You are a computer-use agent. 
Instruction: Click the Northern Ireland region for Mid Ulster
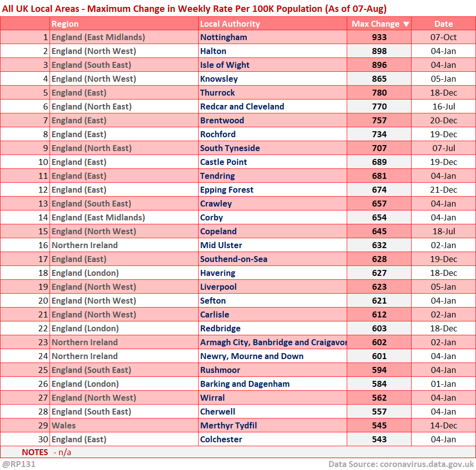tap(85, 245)
